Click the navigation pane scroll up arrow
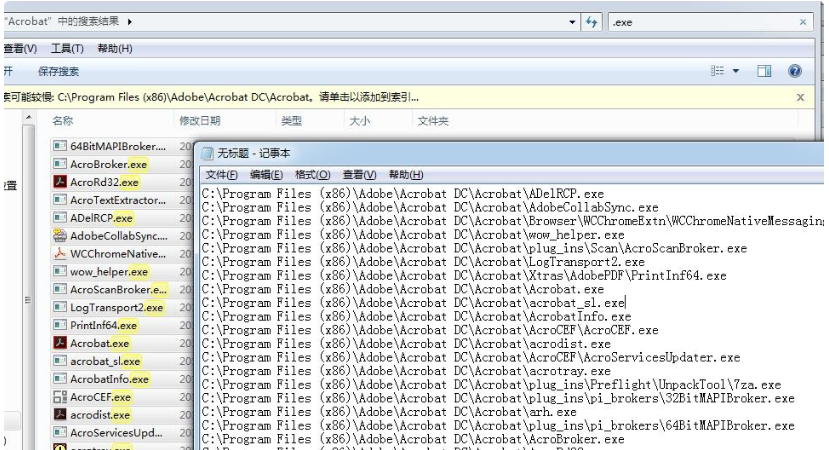The width and height of the screenshot is (829, 450). (29, 117)
